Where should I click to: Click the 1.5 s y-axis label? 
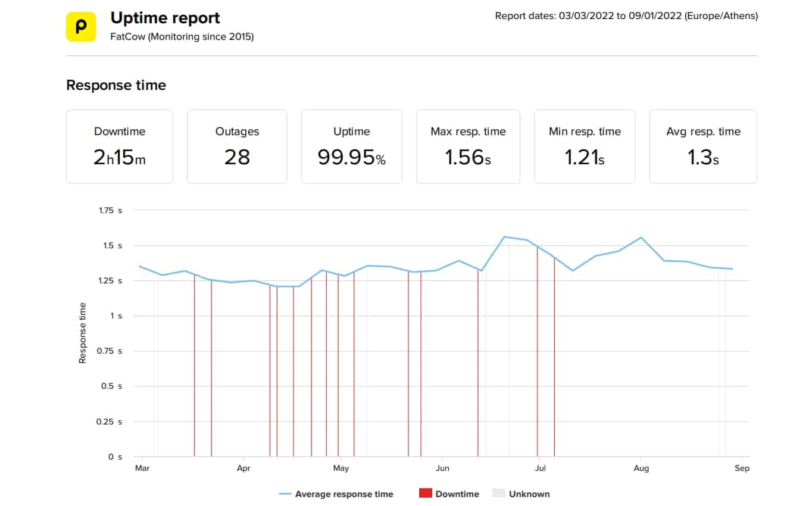pos(113,245)
